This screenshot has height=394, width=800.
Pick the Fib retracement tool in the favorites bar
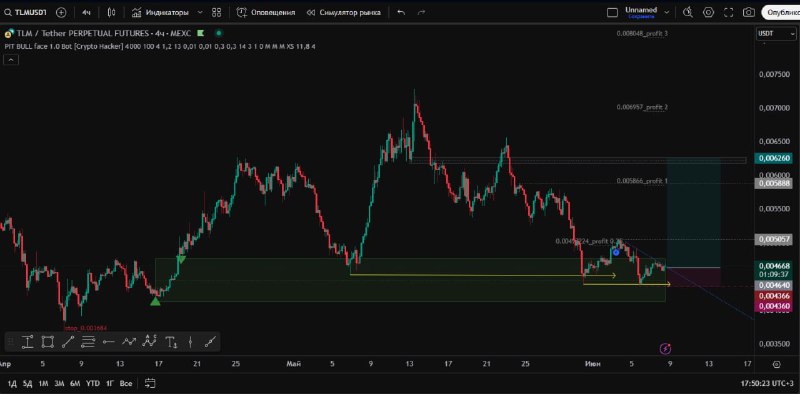click(88, 342)
